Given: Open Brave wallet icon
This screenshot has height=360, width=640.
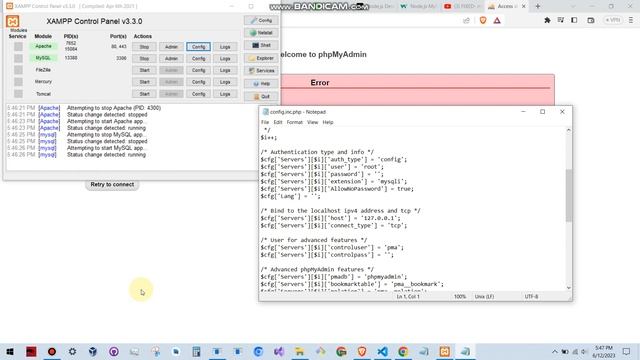Looking at the screenshot, I should pos(591,20).
